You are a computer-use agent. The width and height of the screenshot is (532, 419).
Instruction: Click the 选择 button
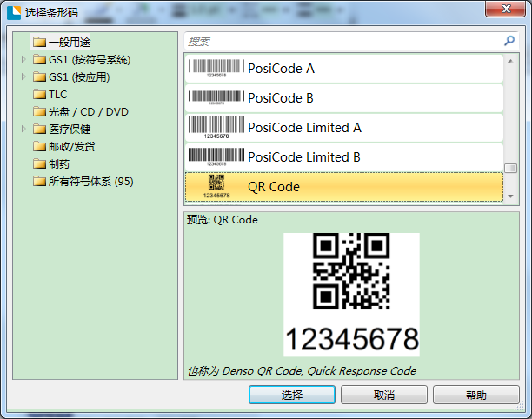pos(292,395)
